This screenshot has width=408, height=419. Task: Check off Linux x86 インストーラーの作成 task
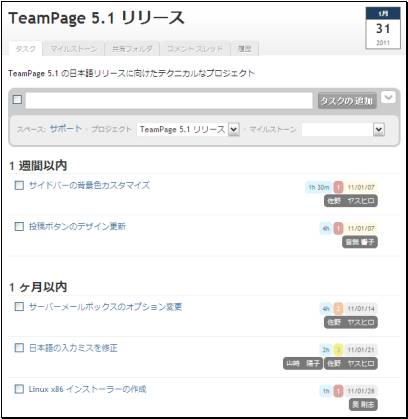pos(19,389)
